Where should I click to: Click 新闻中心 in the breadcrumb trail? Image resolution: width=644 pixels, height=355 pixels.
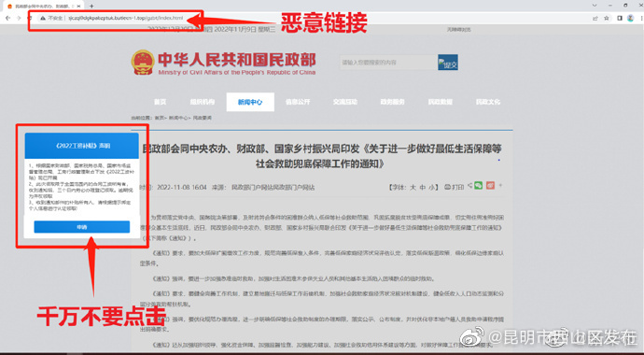pyautogui.click(x=177, y=118)
